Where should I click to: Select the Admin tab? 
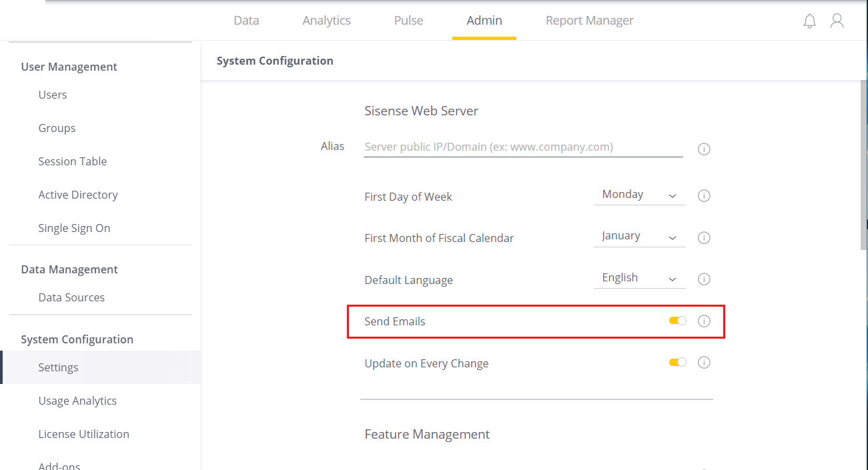tap(484, 21)
